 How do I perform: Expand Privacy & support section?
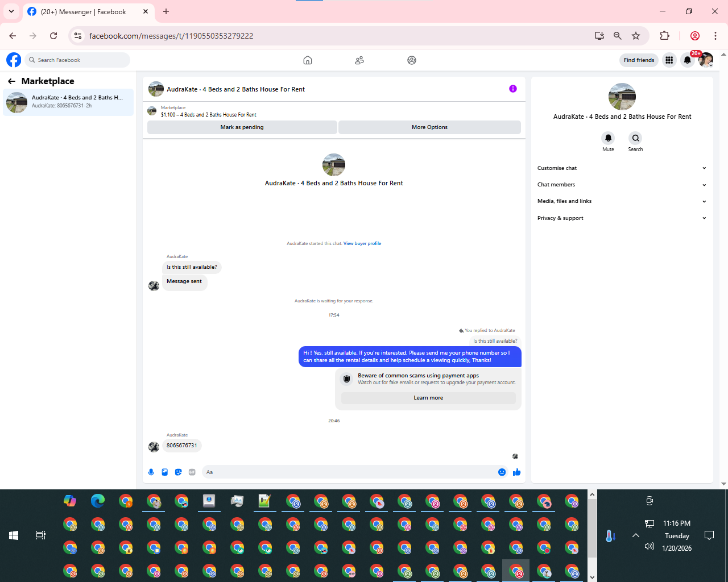[622, 218]
